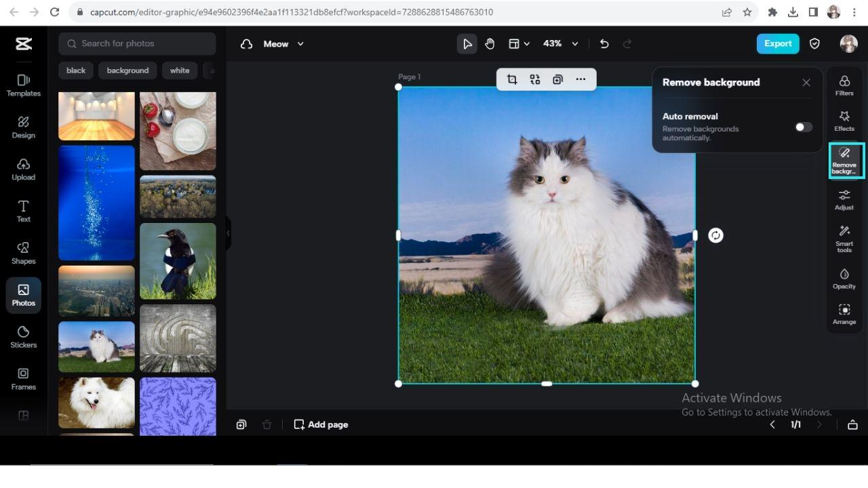Open the browser extensions puzzle icon

[x=772, y=12]
